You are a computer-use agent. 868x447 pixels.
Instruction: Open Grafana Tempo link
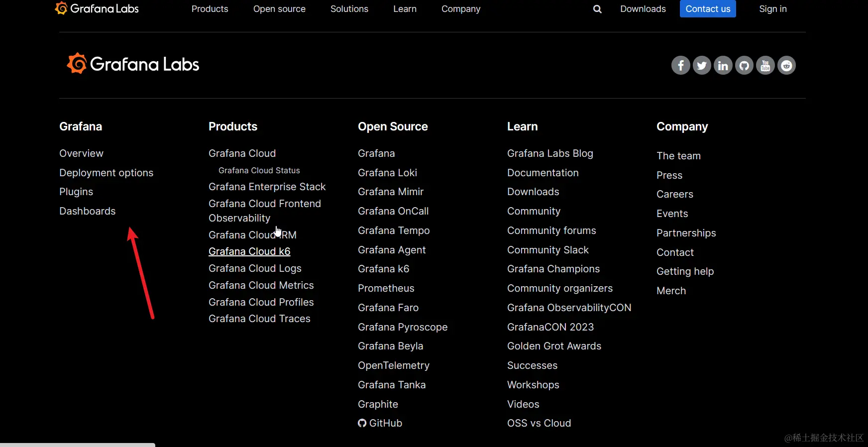point(394,230)
